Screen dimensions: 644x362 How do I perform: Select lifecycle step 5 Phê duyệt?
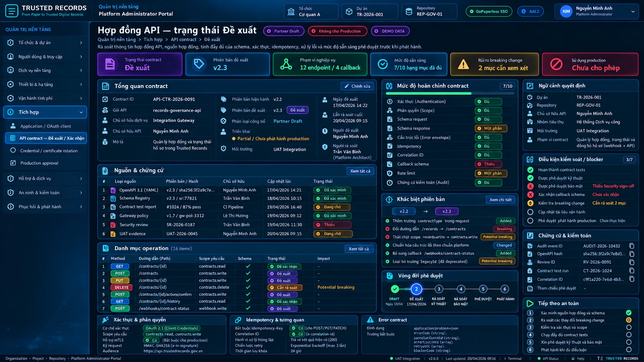[483, 289]
